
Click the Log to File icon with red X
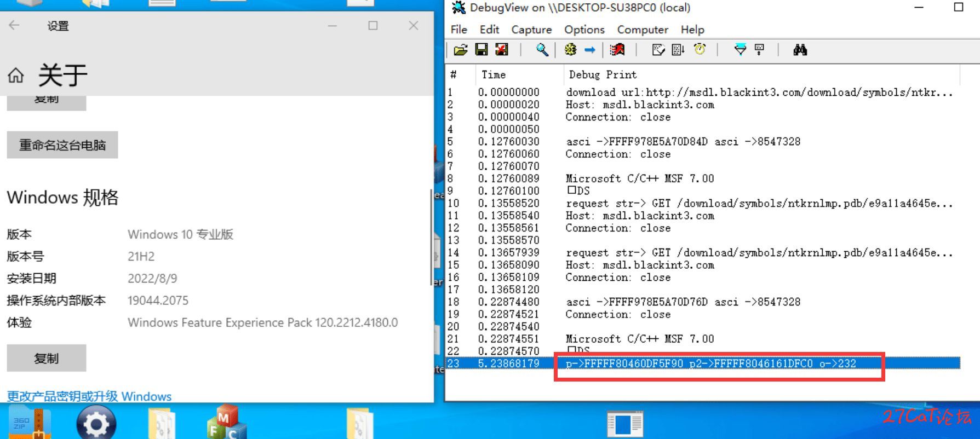(502, 50)
